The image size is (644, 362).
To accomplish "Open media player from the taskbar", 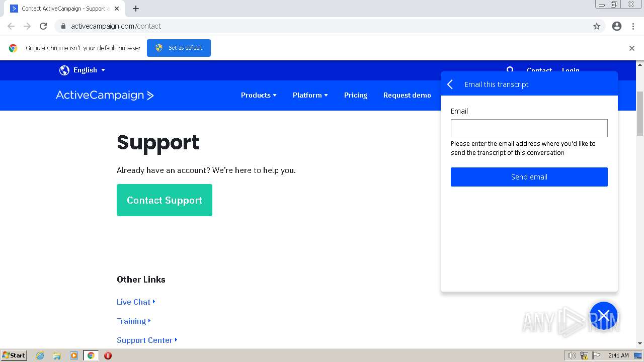I will pos(74,355).
